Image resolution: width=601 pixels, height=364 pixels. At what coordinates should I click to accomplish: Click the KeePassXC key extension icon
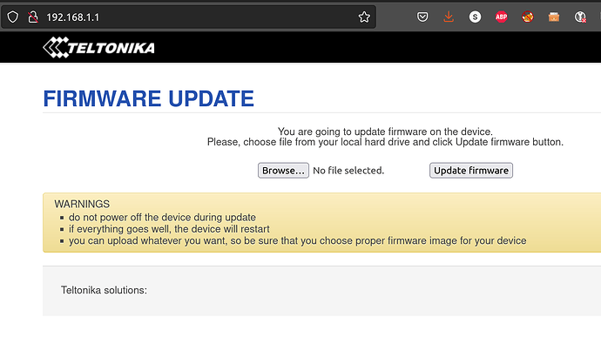(580, 17)
